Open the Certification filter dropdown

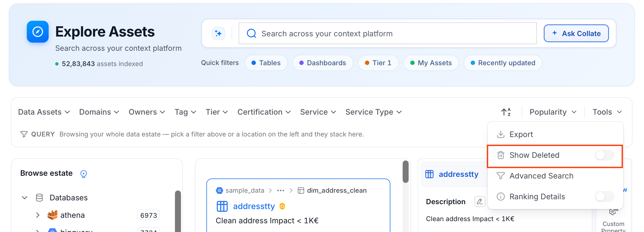click(x=264, y=112)
